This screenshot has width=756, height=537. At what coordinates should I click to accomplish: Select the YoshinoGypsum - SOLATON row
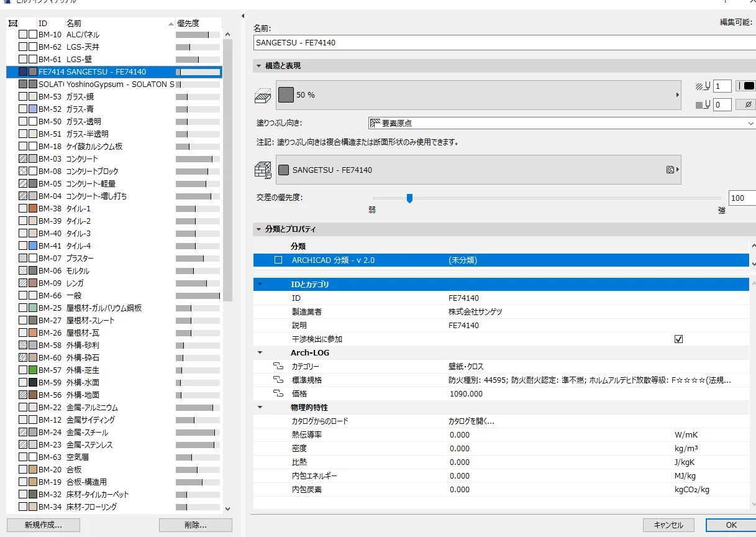(114, 85)
